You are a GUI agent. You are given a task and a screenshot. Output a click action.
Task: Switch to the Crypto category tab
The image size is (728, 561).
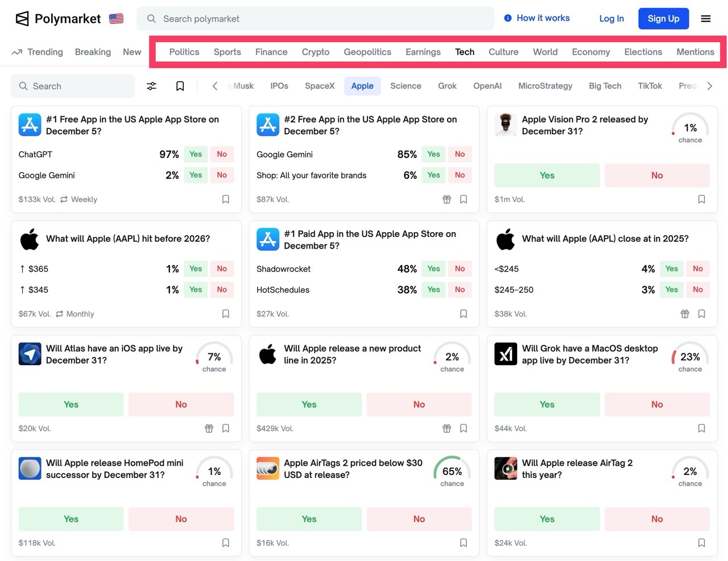315,52
